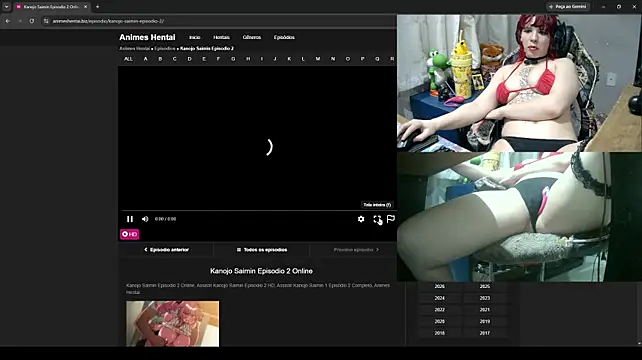Filter by letter C

coord(175,59)
